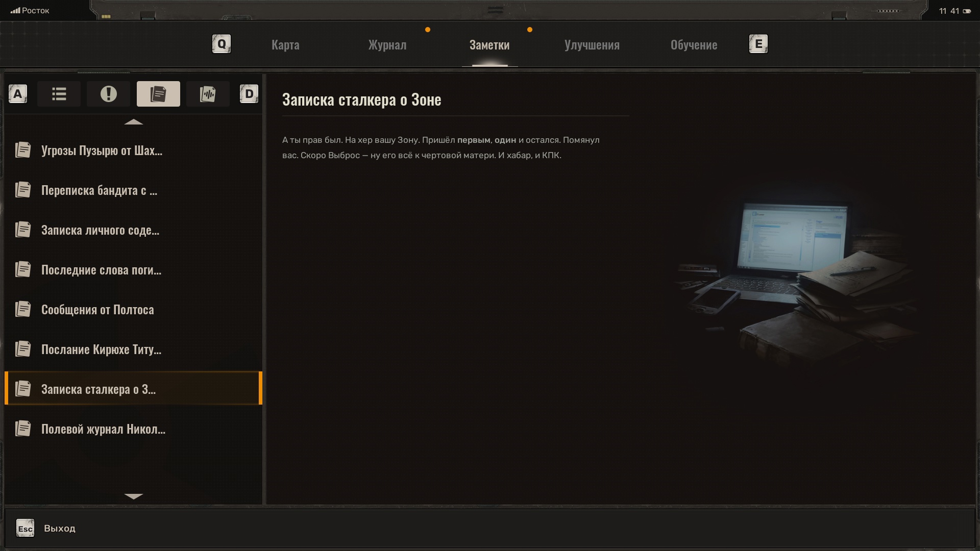Open note Последние слова поги...
980x551 pixels.
click(x=133, y=270)
